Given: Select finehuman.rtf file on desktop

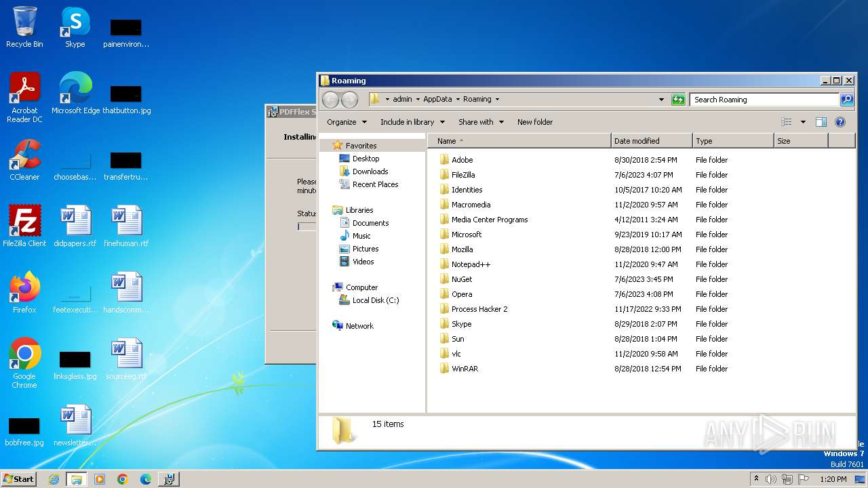Looking at the screenshot, I should tap(126, 226).
